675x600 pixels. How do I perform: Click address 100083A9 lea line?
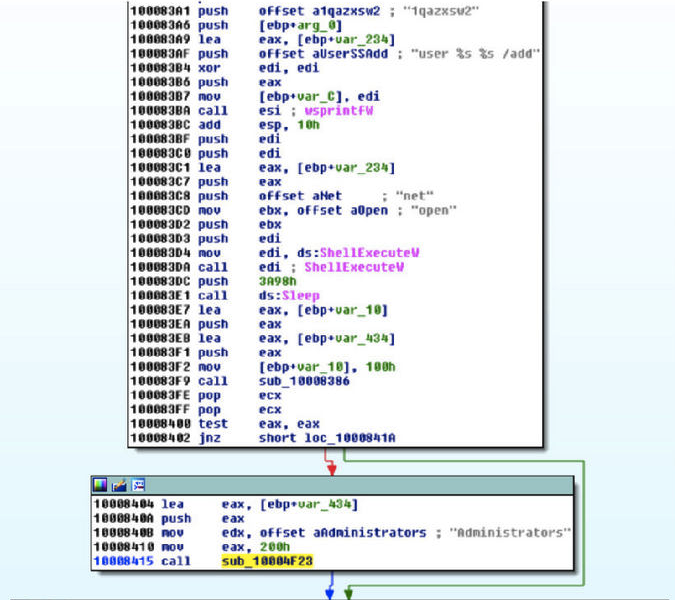[160, 39]
